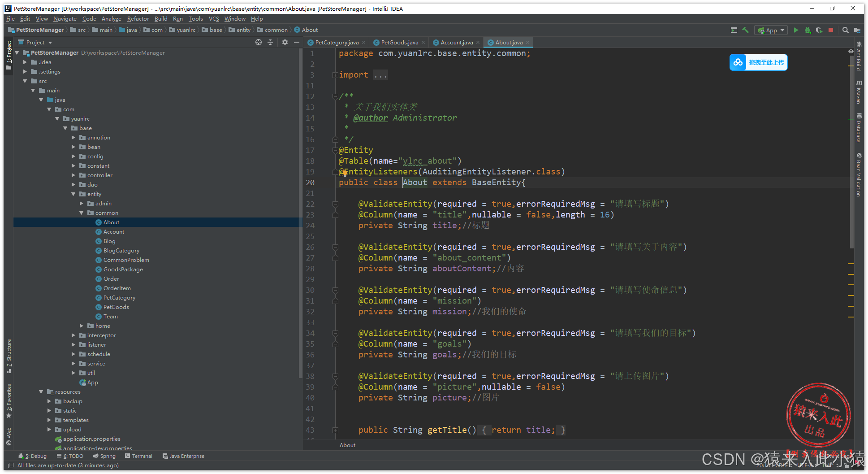Stop the running process red square
This screenshot has width=868, height=474.
[x=831, y=30]
